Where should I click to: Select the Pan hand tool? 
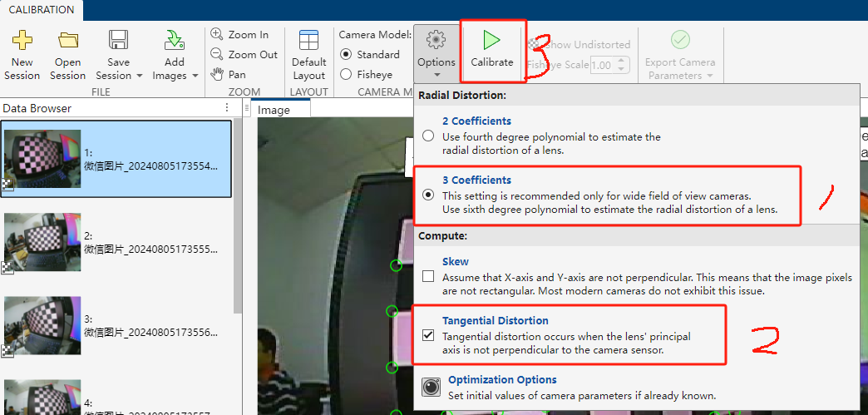coord(217,74)
